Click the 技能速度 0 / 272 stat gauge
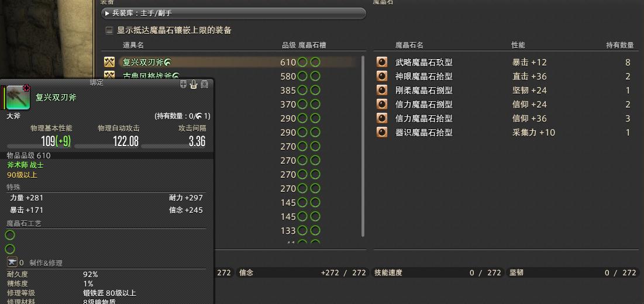 438,272
